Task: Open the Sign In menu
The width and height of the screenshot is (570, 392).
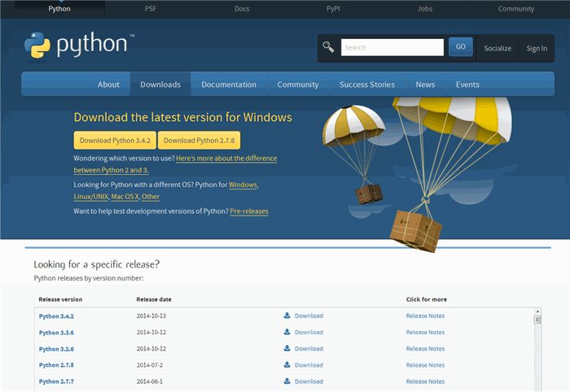Action: coord(537,48)
